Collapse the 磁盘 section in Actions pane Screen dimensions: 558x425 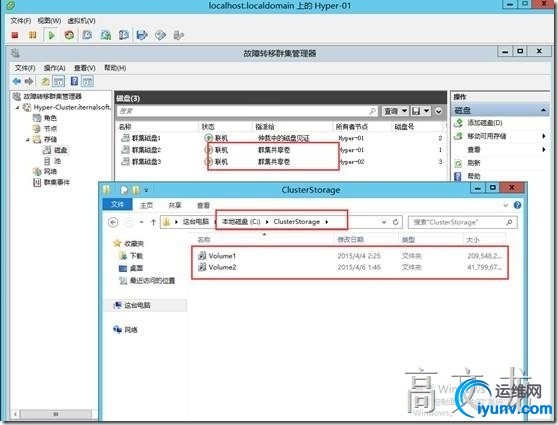(x=543, y=110)
